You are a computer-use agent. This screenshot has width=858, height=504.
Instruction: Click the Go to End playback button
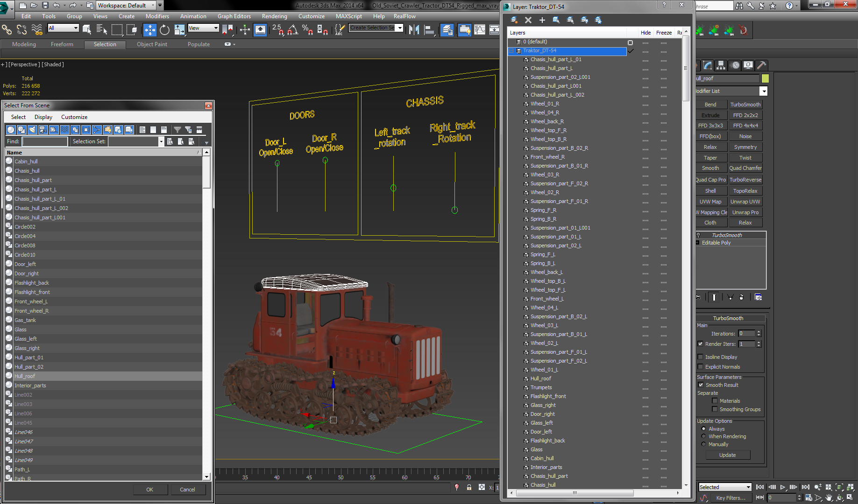pos(805,487)
